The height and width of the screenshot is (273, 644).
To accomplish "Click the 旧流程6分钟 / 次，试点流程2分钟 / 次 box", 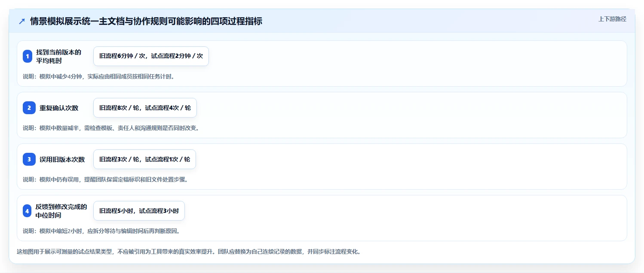I will pos(151,56).
